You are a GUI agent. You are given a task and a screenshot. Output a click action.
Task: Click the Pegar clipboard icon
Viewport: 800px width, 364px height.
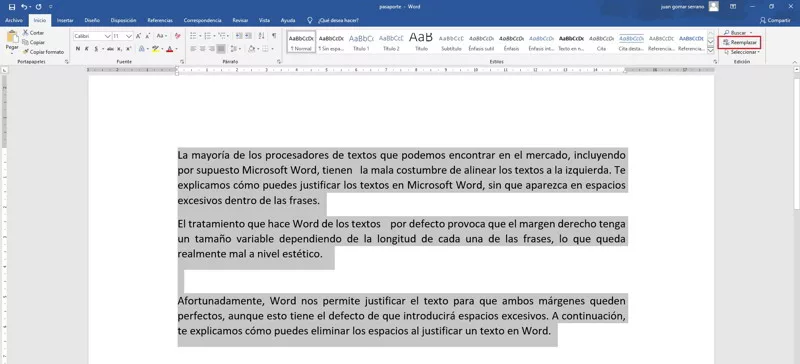click(12, 37)
